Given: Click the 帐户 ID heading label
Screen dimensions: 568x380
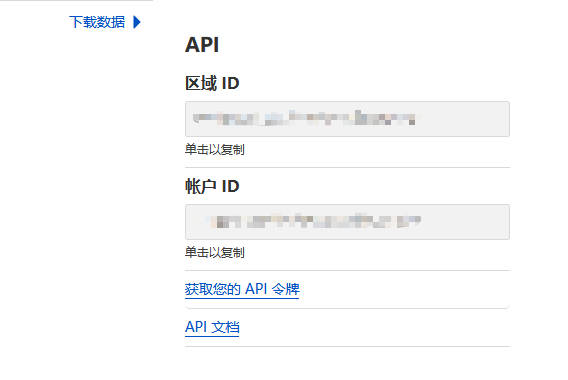Looking at the screenshot, I should tap(212, 186).
